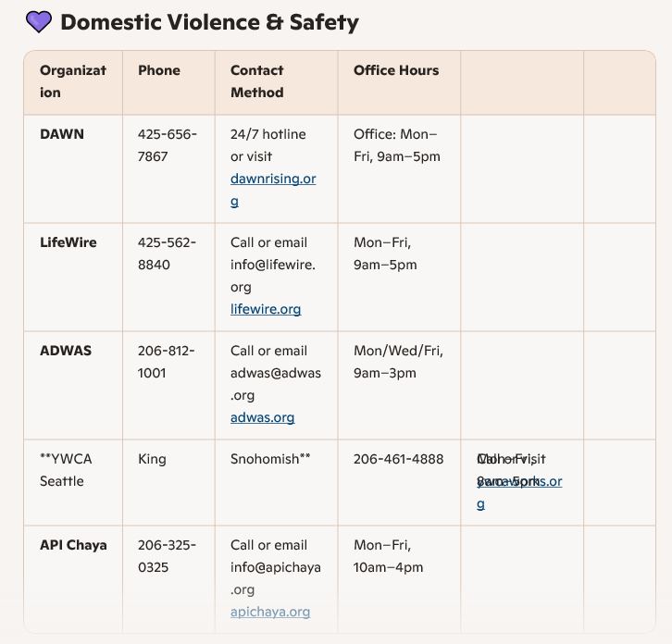Click the Phone column header

[x=159, y=70]
